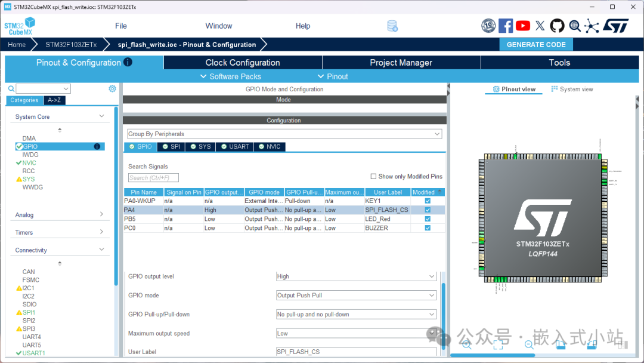Open the categories settings gear

[112, 88]
